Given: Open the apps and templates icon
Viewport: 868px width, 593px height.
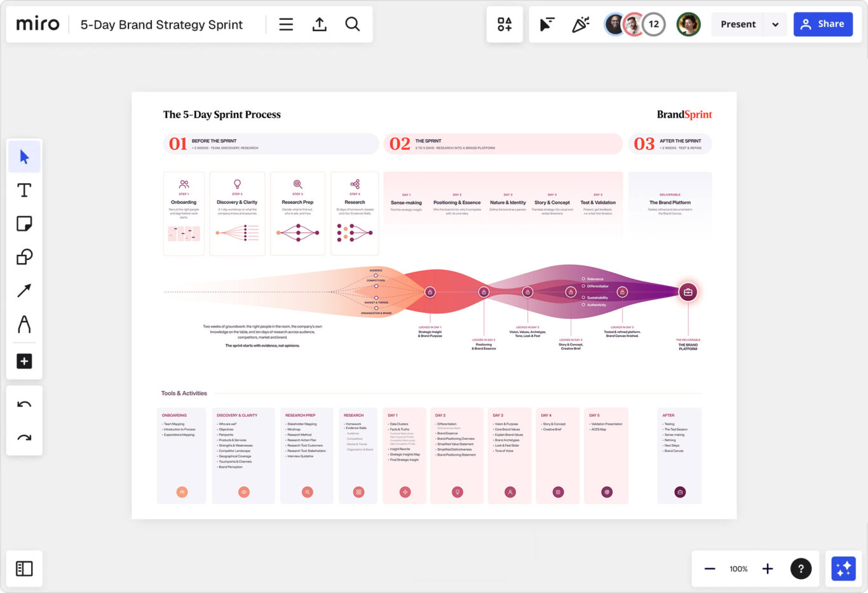Looking at the screenshot, I should [x=505, y=24].
